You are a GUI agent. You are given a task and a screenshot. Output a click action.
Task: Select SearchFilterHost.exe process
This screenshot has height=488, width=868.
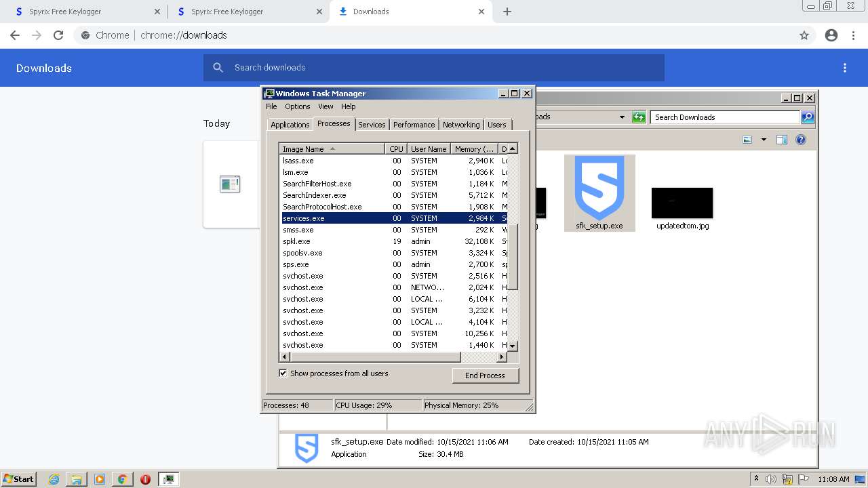pos(394,184)
